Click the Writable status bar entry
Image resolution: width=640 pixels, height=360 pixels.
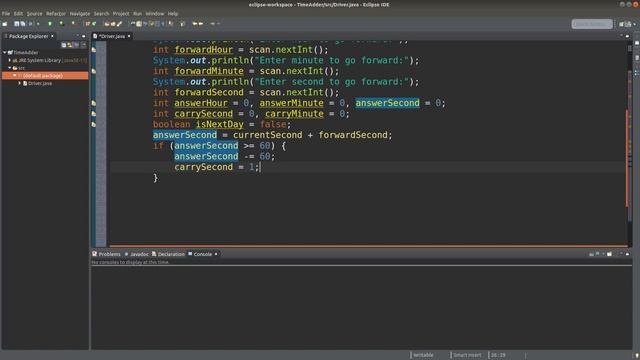423,355
